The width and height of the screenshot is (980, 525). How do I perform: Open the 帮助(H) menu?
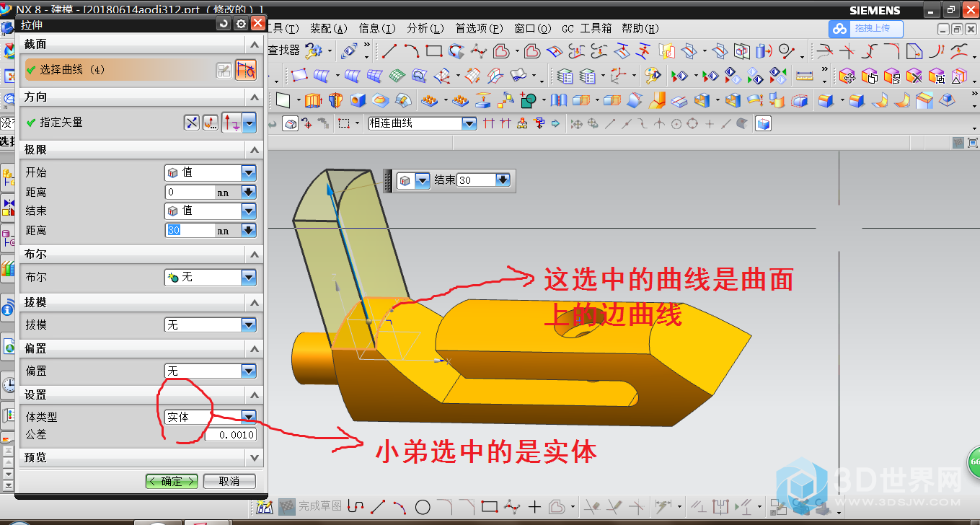pyautogui.click(x=640, y=28)
